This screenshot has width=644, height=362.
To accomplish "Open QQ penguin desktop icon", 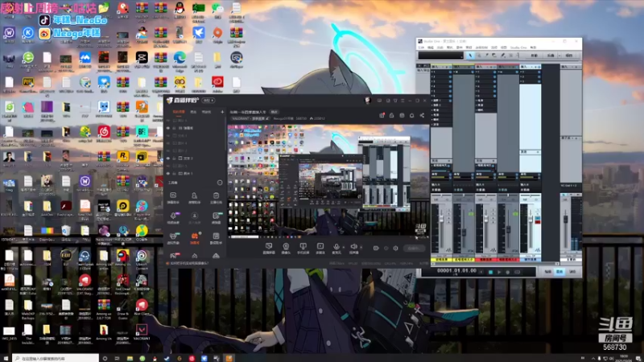I will 180,8.
